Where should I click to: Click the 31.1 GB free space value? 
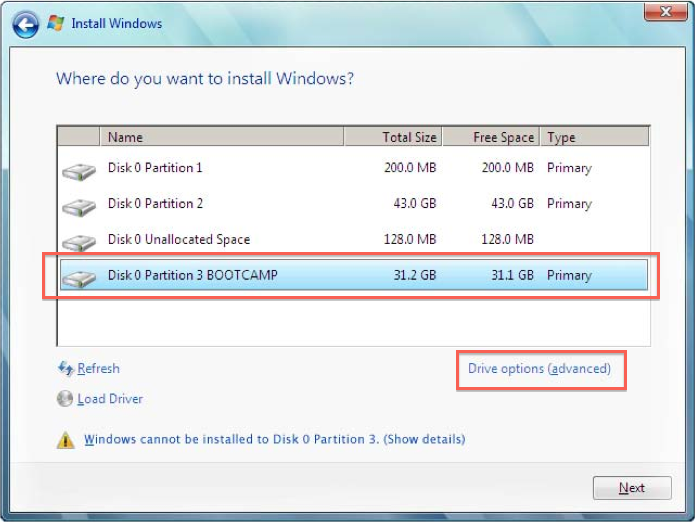click(x=512, y=275)
